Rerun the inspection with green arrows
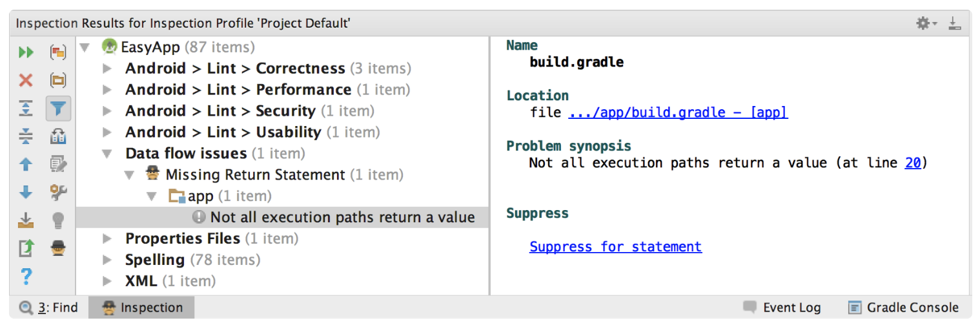Viewport: 980px width, 327px height. point(26,52)
